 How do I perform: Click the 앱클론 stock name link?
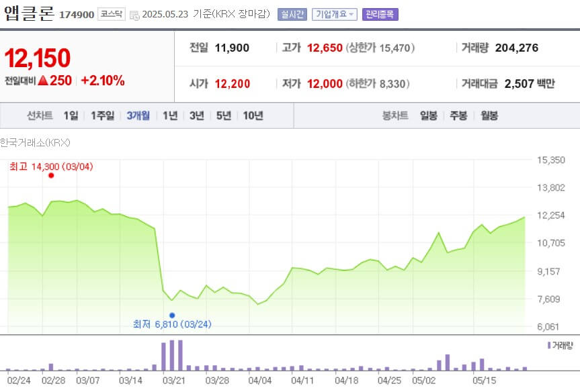(28, 12)
